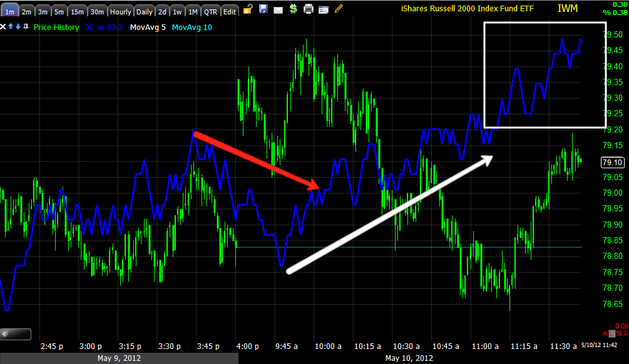Click the 3:30 p time axis label
The height and width of the screenshot is (364, 629).
169,346
